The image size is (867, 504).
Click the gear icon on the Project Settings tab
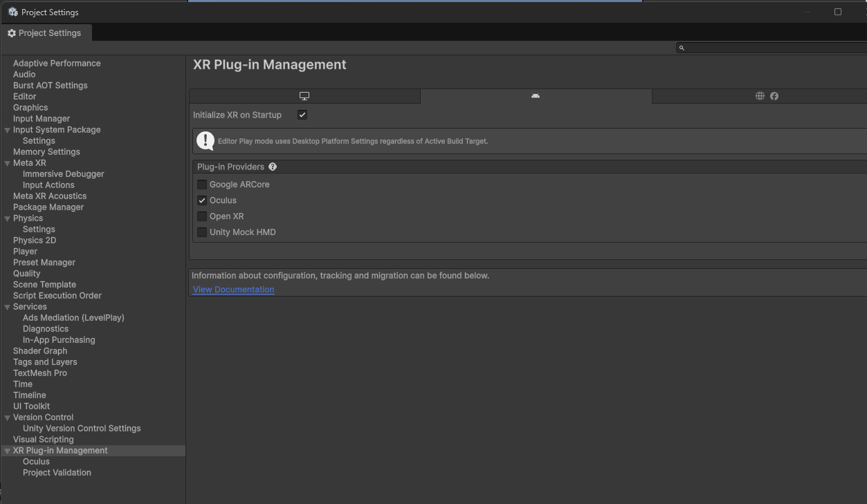coord(11,32)
